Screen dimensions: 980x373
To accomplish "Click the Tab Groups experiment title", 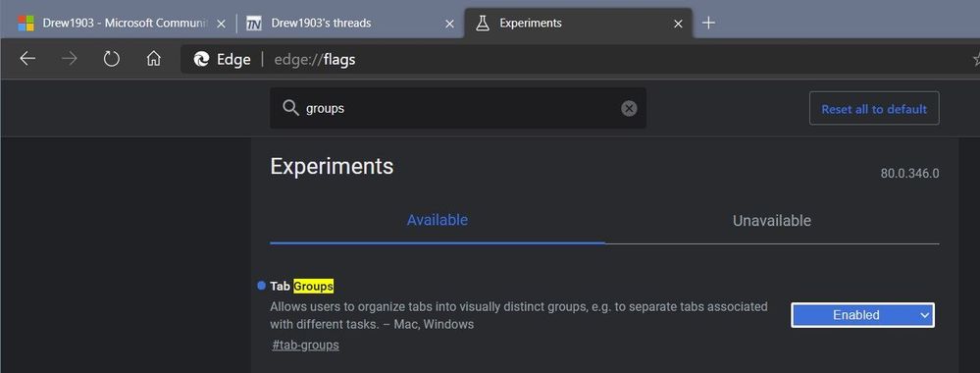I will (x=302, y=286).
